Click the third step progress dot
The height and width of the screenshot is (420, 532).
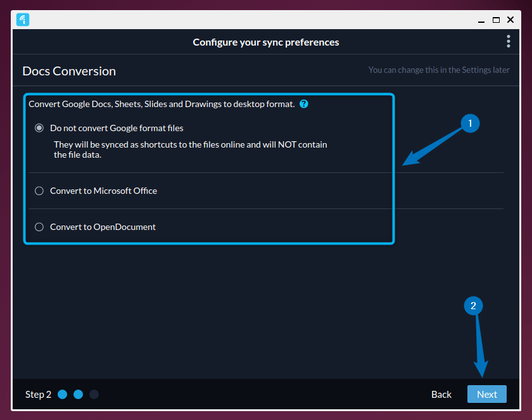(x=94, y=394)
